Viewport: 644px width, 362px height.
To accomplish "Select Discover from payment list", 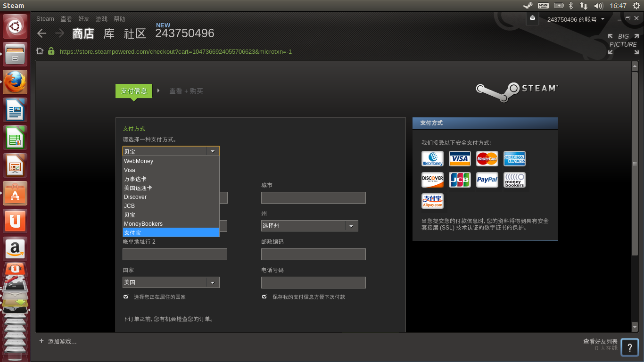I will (171, 197).
